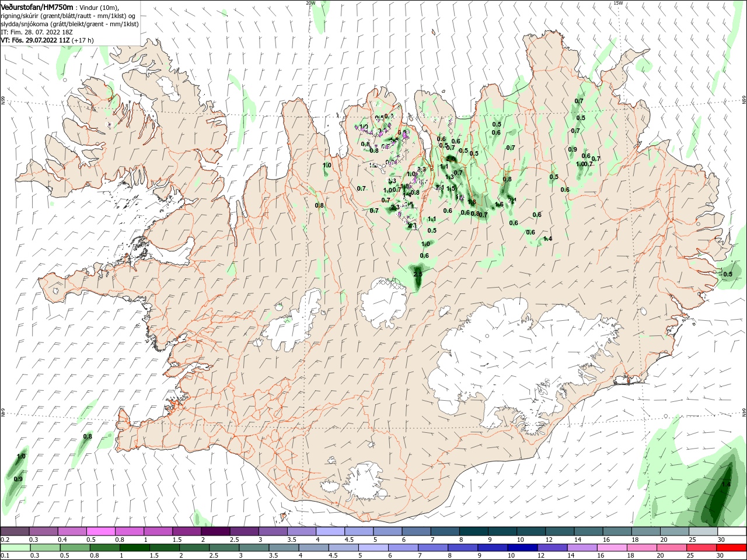Pick the top-row teal swatch between 10 and 12
The image size is (747, 560).
[x=531, y=531]
